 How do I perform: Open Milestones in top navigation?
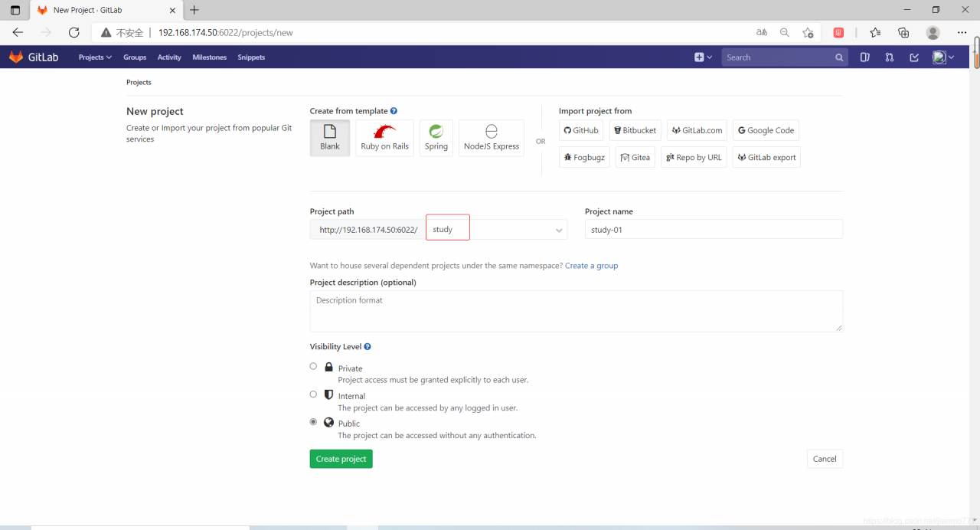pyautogui.click(x=210, y=57)
